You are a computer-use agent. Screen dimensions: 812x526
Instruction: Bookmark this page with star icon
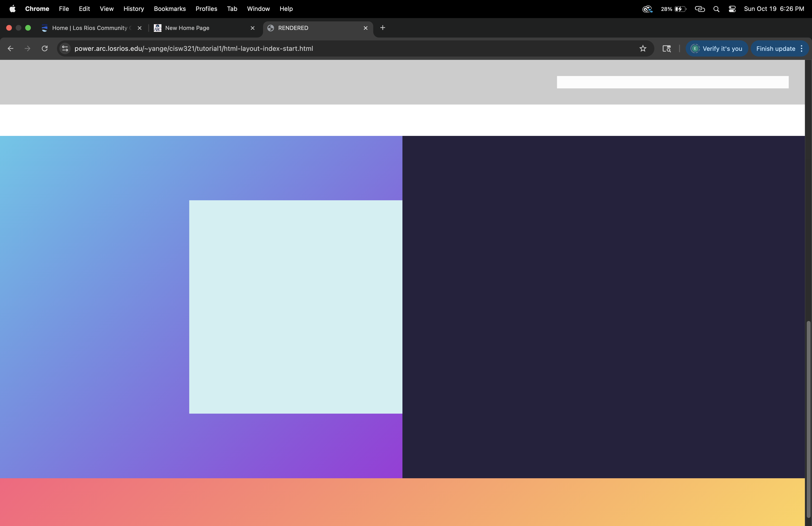click(x=643, y=48)
